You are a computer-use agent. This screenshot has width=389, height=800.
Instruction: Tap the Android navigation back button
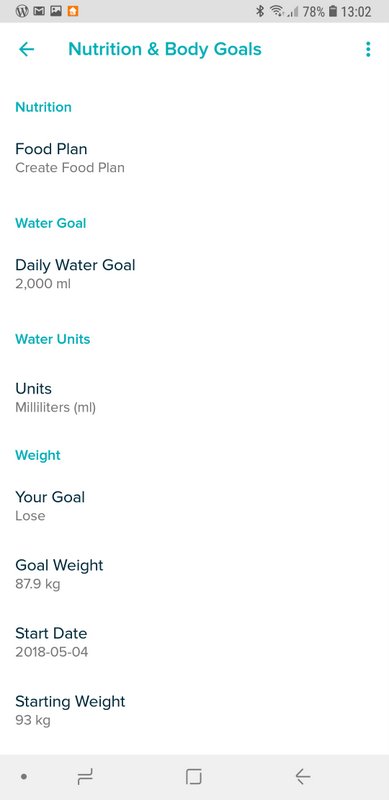tap(303, 777)
